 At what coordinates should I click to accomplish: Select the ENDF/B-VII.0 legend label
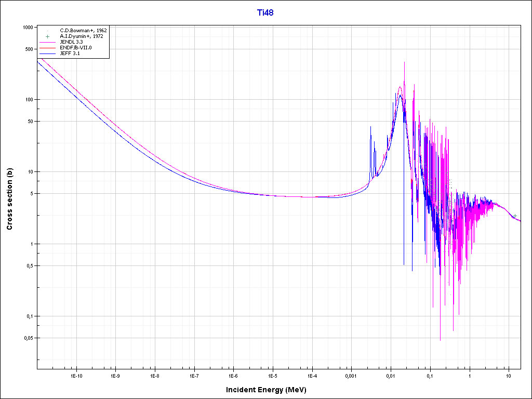(x=76, y=48)
